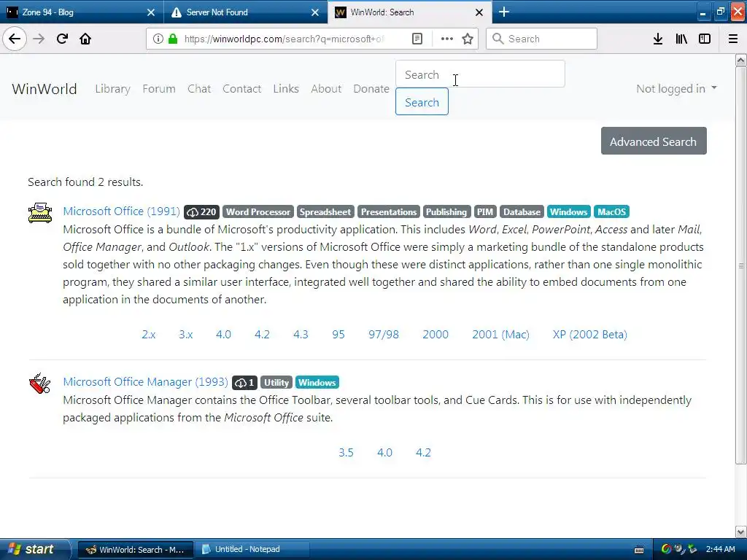Click the forward navigation arrow

tap(39, 39)
